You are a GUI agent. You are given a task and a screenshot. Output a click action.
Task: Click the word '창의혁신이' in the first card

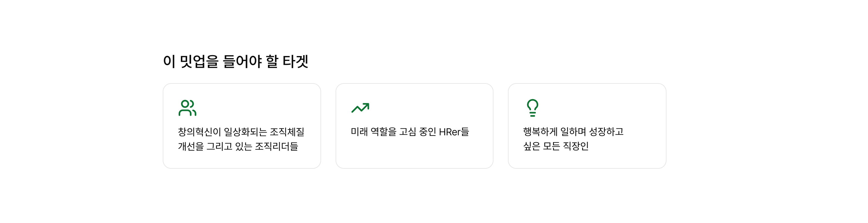(200, 132)
